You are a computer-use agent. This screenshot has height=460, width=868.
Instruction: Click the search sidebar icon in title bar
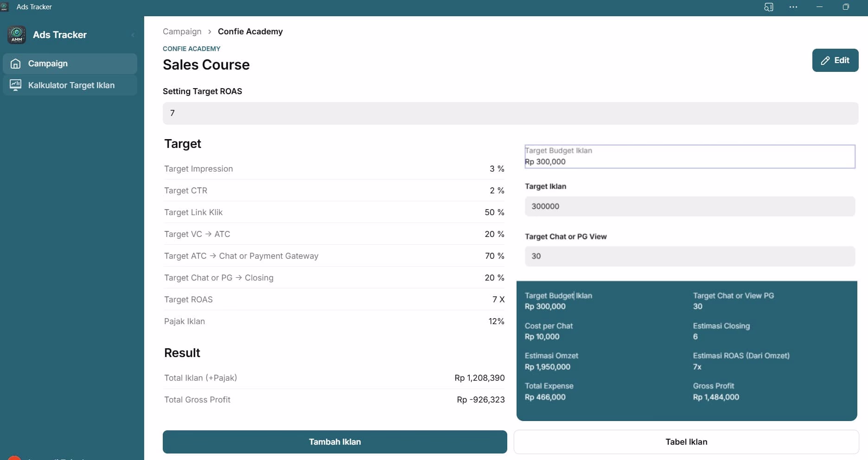(768, 7)
